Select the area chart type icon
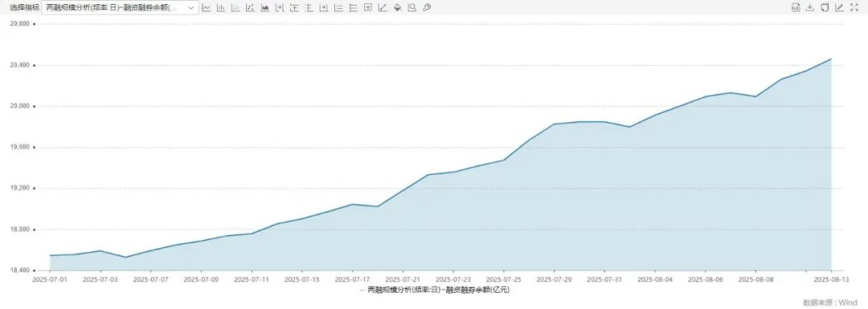The width and height of the screenshot is (868, 309). click(x=265, y=8)
